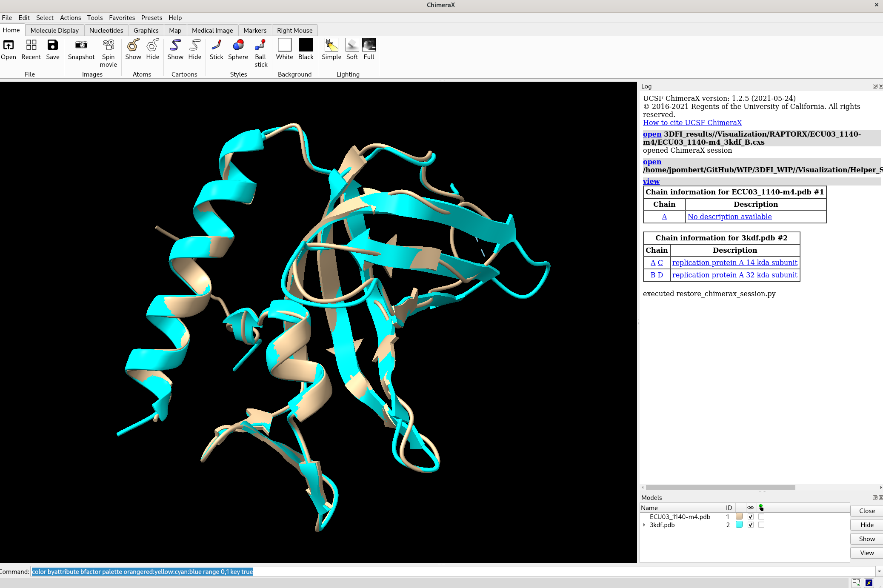Open the Presets menu
The image size is (883, 588).
tap(151, 17)
